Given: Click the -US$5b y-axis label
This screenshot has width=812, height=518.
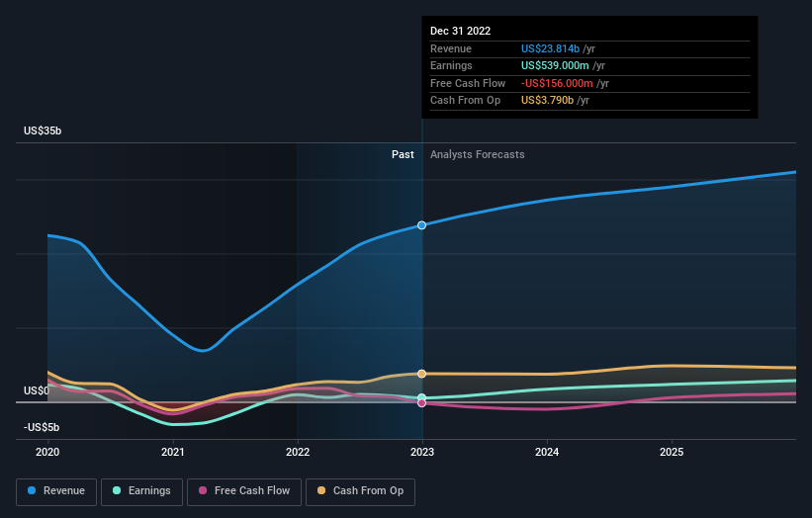Looking at the screenshot, I should click(42, 427).
